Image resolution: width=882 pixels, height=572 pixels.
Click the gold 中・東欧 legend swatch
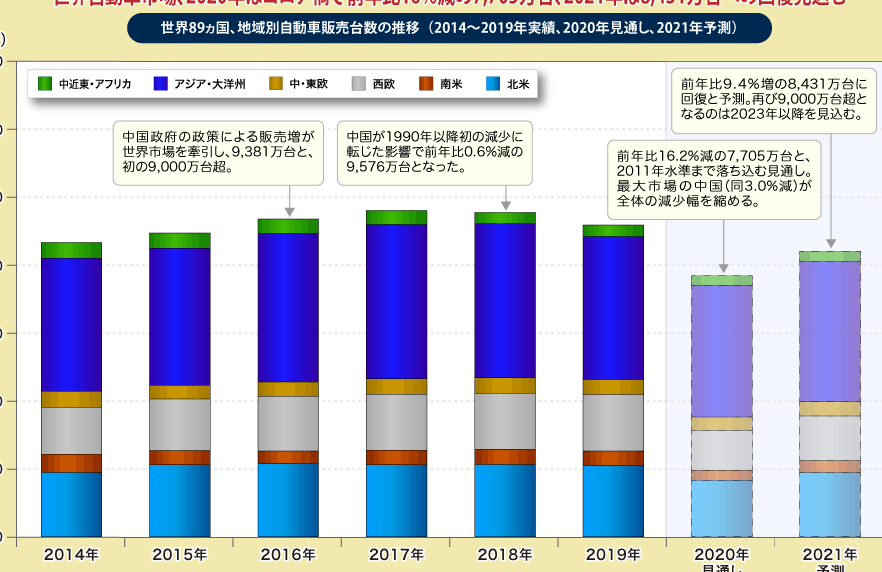click(x=276, y=84)
